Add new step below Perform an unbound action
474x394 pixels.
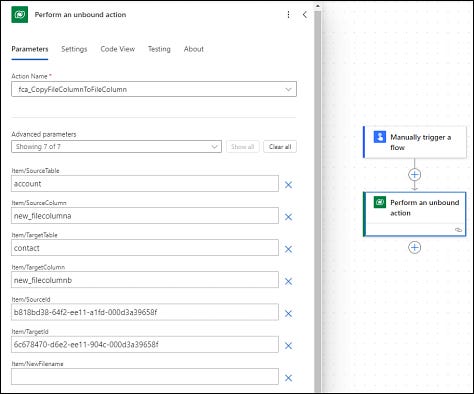coord(414,247)
